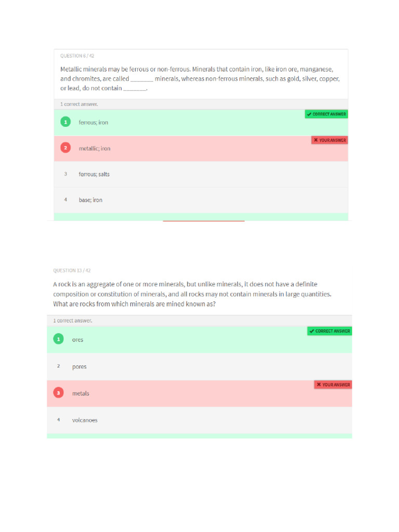Select the "ferrous; iron" answer text
Viewport: 399px width, 532px height.
94,122
